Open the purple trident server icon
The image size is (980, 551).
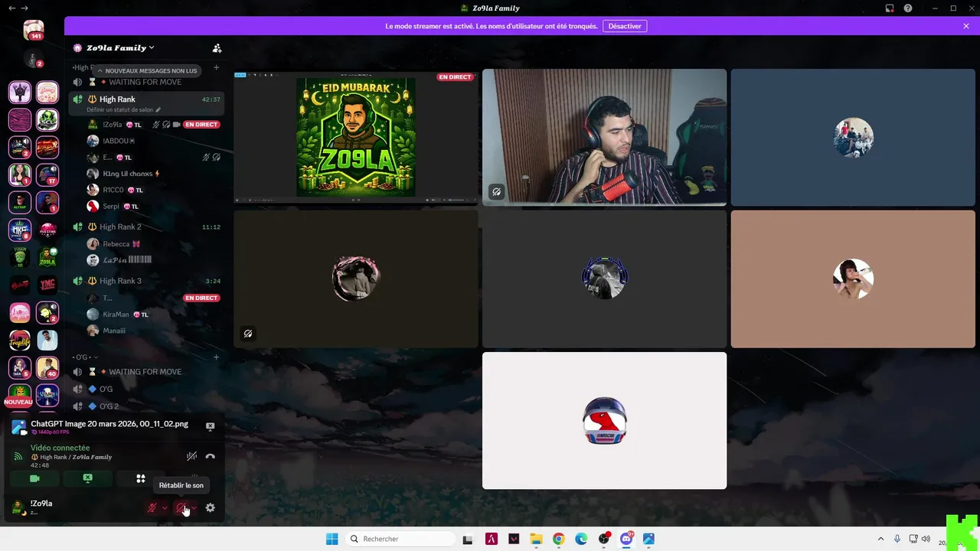click(x=20, y=93)
